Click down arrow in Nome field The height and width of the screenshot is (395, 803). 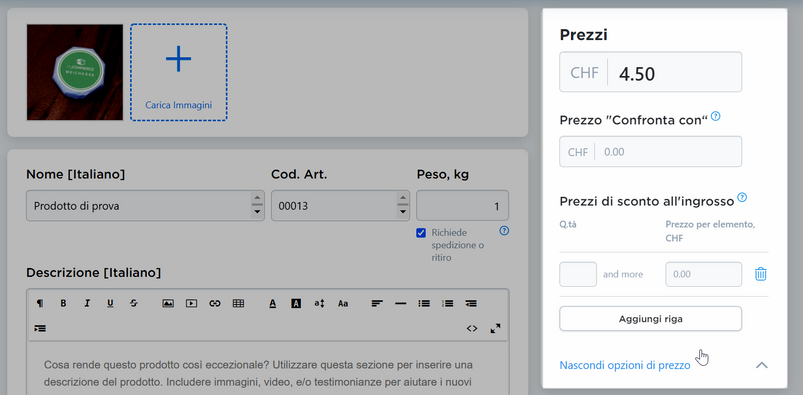[x=257, y=212]
